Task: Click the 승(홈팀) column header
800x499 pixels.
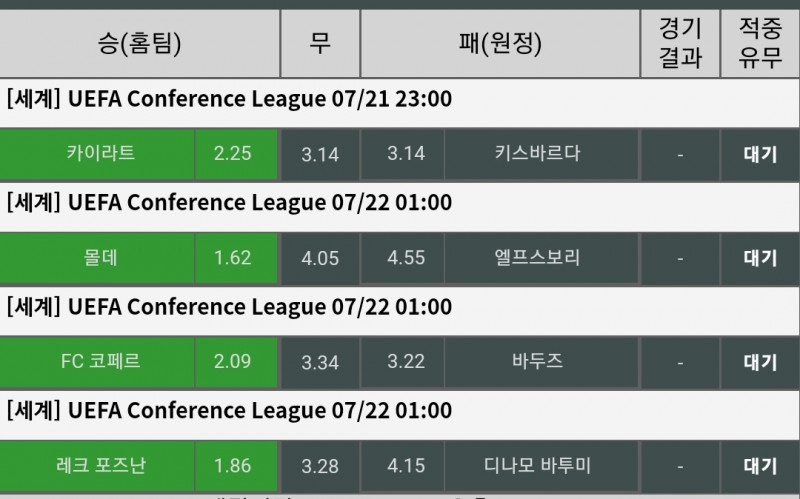Action: (x=139, y=43)
